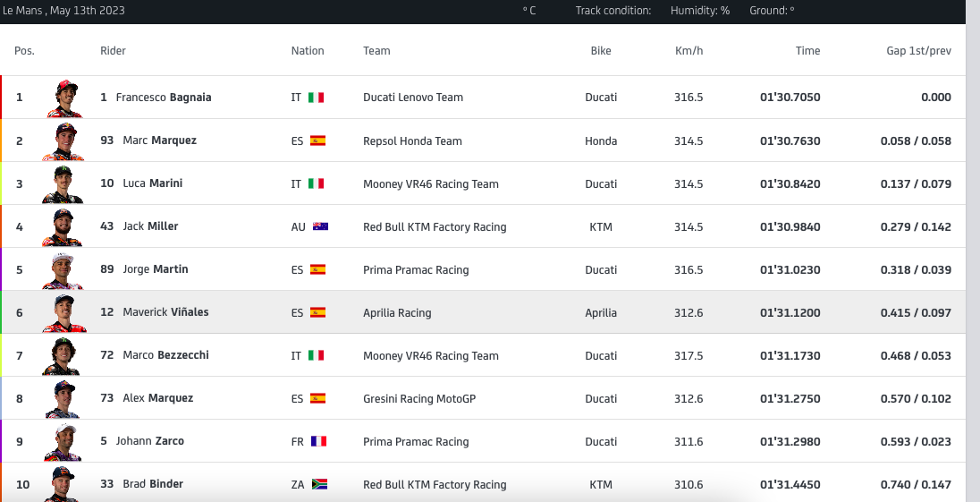The height and width of the screenshot is (502, 980).
Task: Click the Pos. column header
Action: [x=24, y=51]
